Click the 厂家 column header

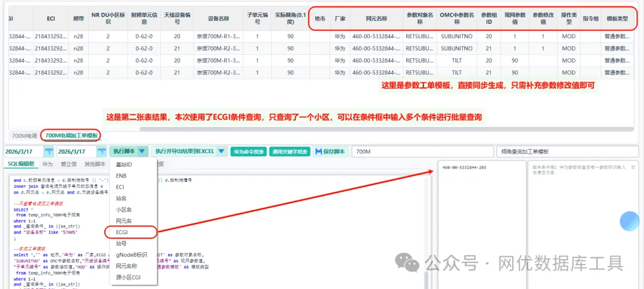(340, 18)
